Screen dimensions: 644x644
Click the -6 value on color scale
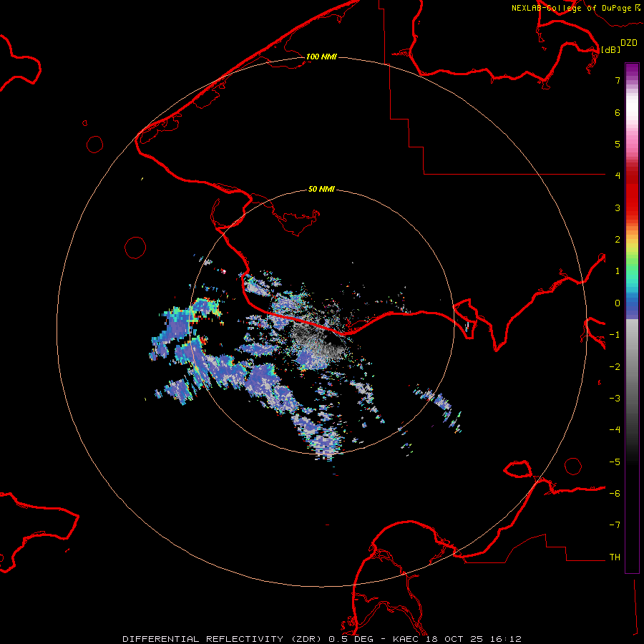pyautogui.click(x=615, y=494)
